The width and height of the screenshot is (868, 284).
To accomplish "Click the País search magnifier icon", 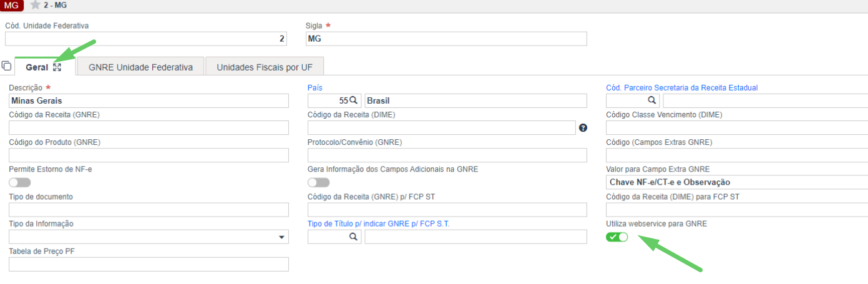I will click(353, 100).
